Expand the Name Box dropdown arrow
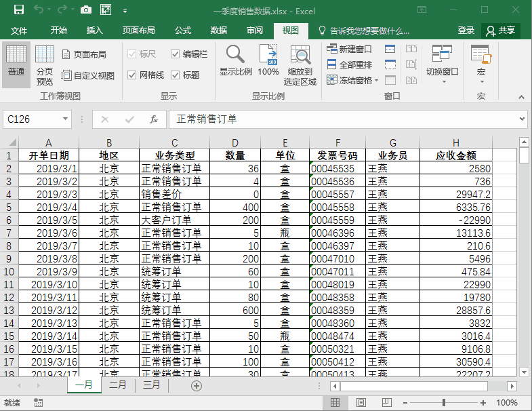The image size is (532, 411). pyautogui.click(x=66, y=119)
